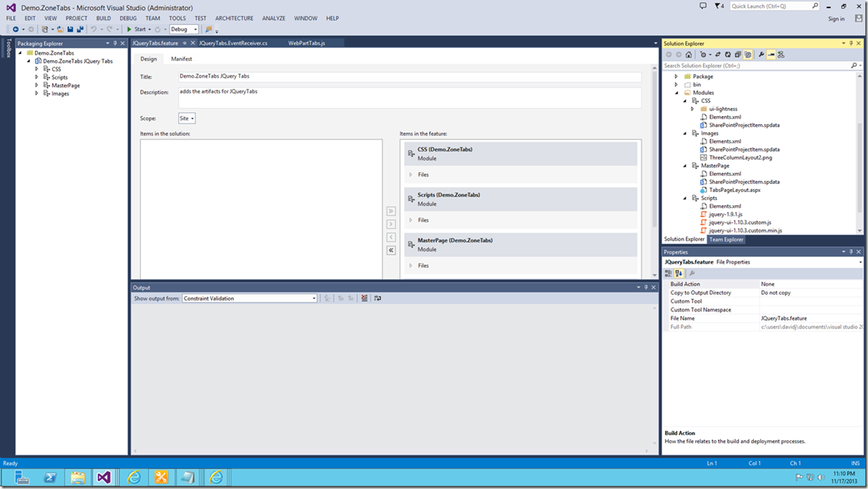The height and width of the screenshot is (489, 868).
Task: Click View Class Diagram icon in Solution Explorer
Action: [781, 55]
